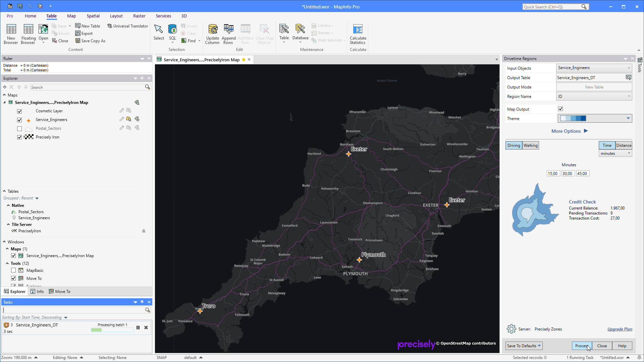Enable Postal_Sectors layer visibility
This screenshot has height=362, width=644.
coord(19,128)
